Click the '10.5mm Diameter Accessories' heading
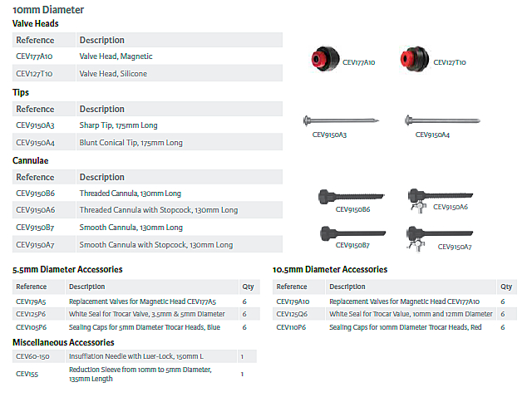This screenshot has width=532, height=397. pos(330,269)
